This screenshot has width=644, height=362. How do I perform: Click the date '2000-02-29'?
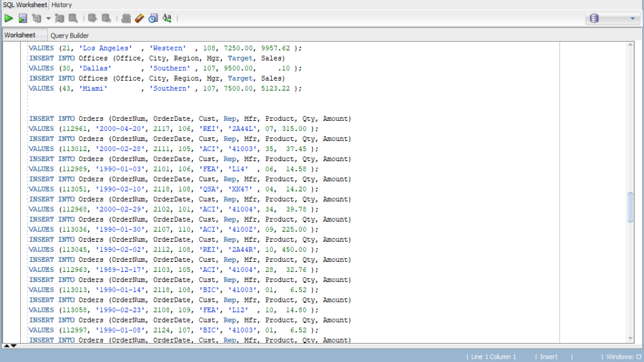click(x=120, y=210)
